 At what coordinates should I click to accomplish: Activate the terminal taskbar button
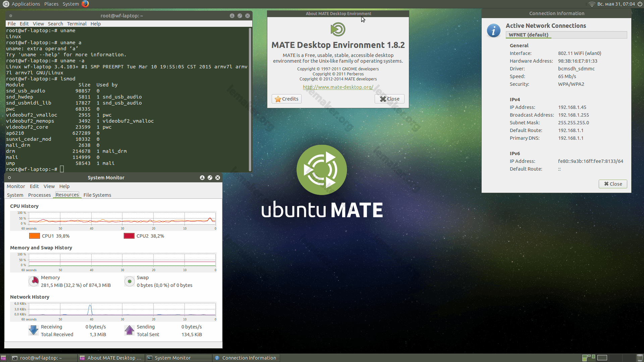click(44, 358)
